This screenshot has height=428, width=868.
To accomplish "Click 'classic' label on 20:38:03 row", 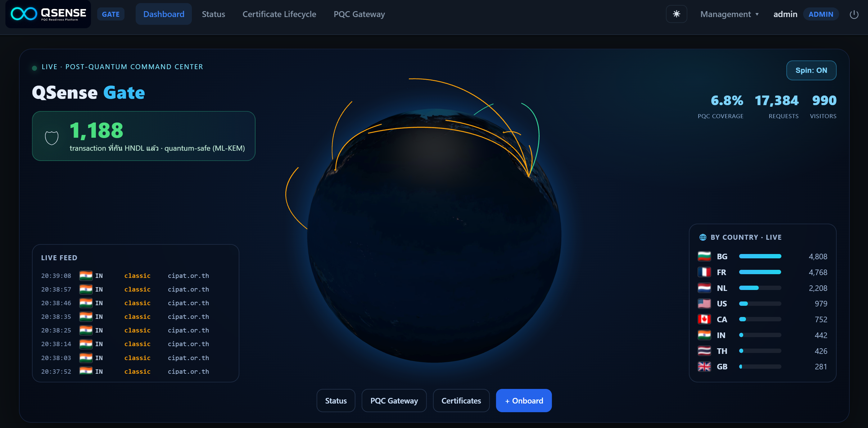I will [137, 358].
